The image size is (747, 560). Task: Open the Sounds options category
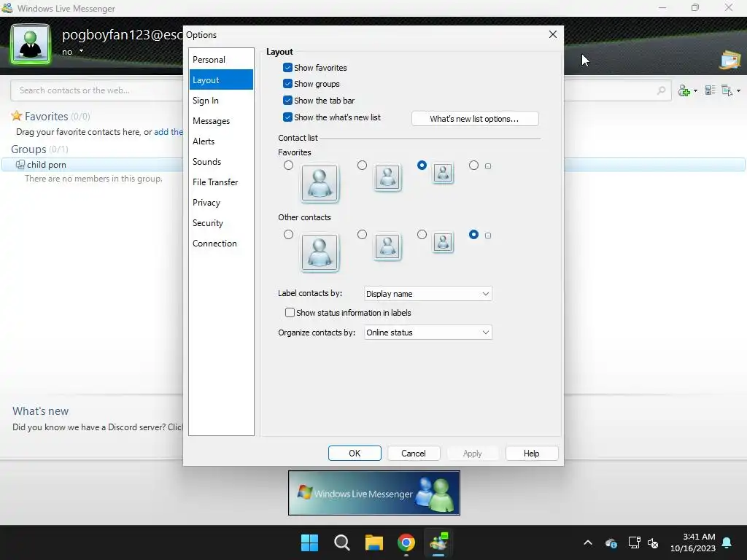pyautogui.click(x=221, y=162)
